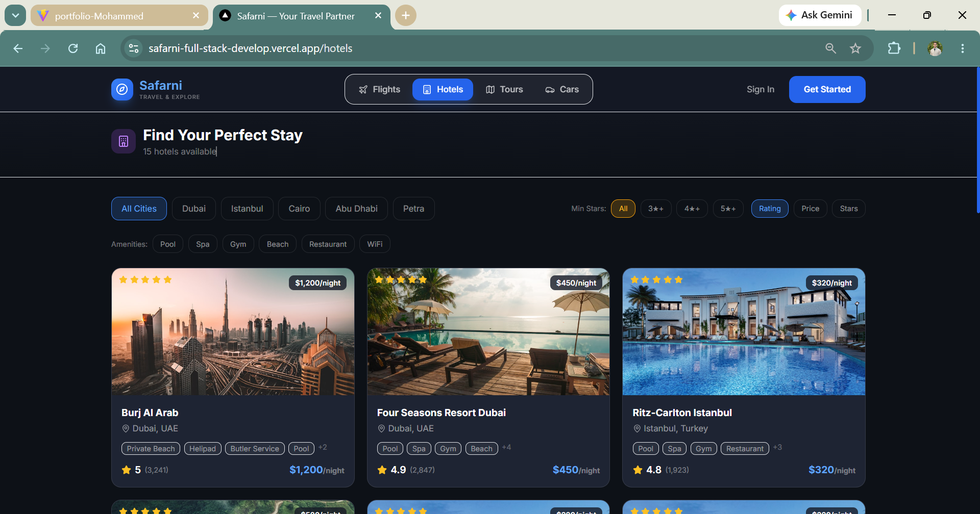
Task: Switch to the Flights navigation tab
Action: [380, 89]
